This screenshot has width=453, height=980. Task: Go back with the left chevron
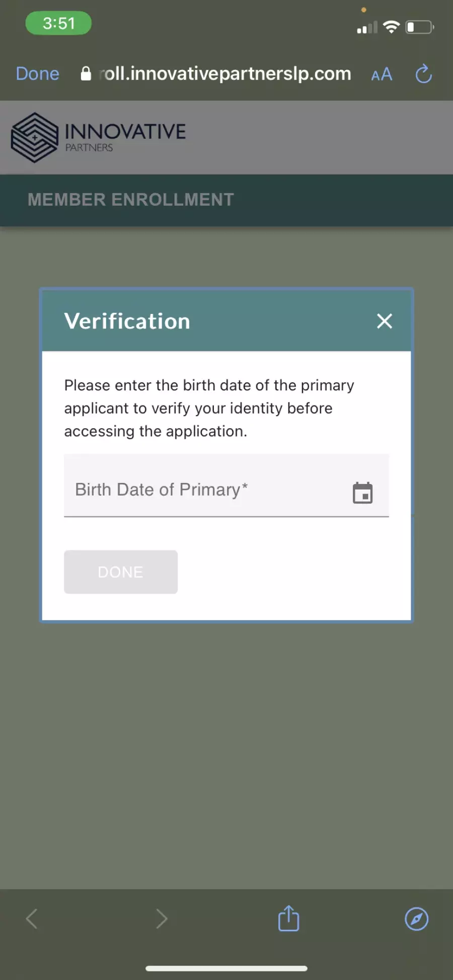(x=32, y=919)
